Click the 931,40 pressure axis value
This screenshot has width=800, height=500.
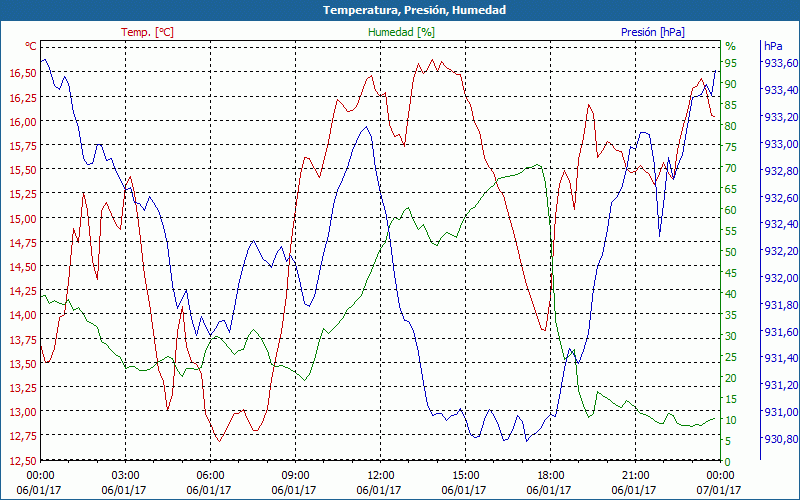(781, 359)
